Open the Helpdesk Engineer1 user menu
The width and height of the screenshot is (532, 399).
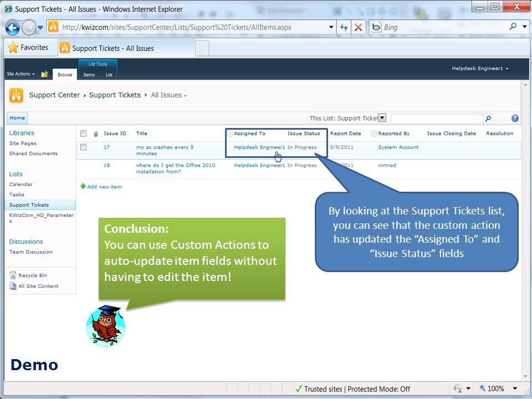(480, 68)
